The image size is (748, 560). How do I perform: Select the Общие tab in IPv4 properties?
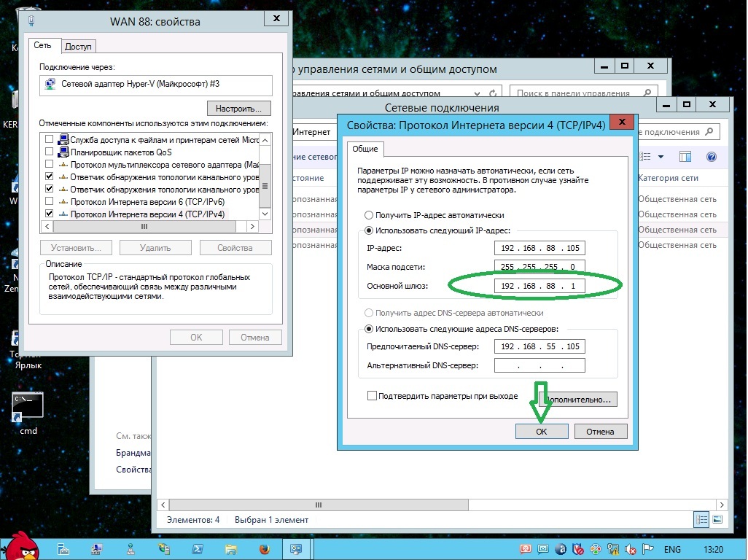(x=365, y=149)
